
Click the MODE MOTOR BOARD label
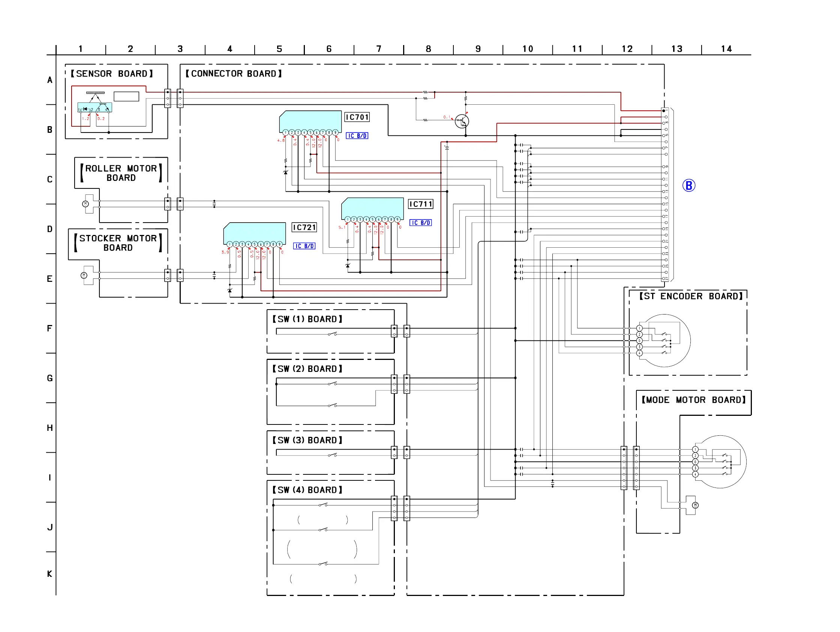(x=693, y=400)
